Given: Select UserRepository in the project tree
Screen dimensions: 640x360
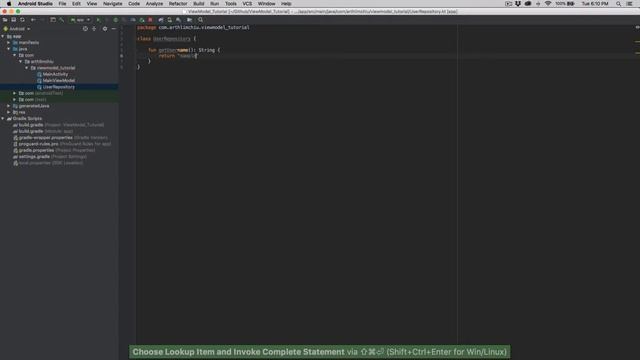Looking at the screenshot, I should (58, 87).
